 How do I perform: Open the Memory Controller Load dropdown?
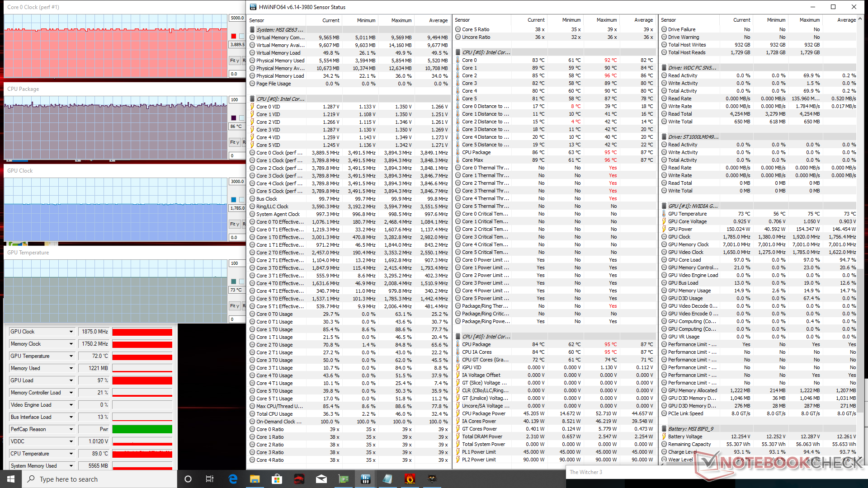click(71, 393)
